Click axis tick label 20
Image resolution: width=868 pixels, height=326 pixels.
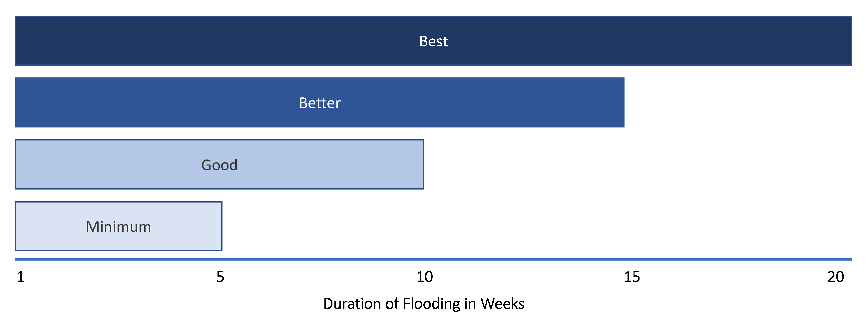click(x=836, y=277)
